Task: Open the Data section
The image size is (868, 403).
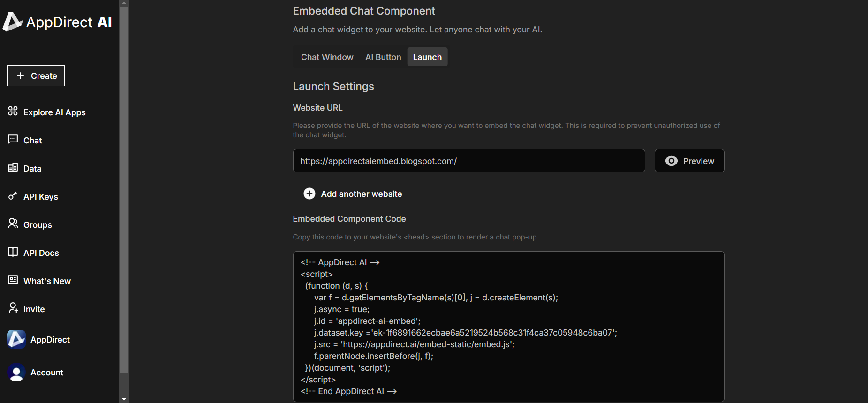Action: 32,169
